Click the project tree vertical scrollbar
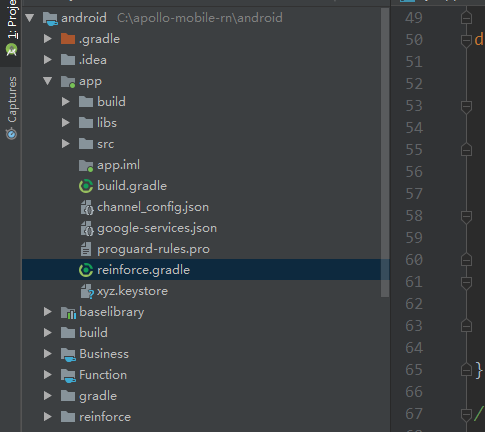The height and width of the screenshot is (432, 485). click(x=385, y=152)
